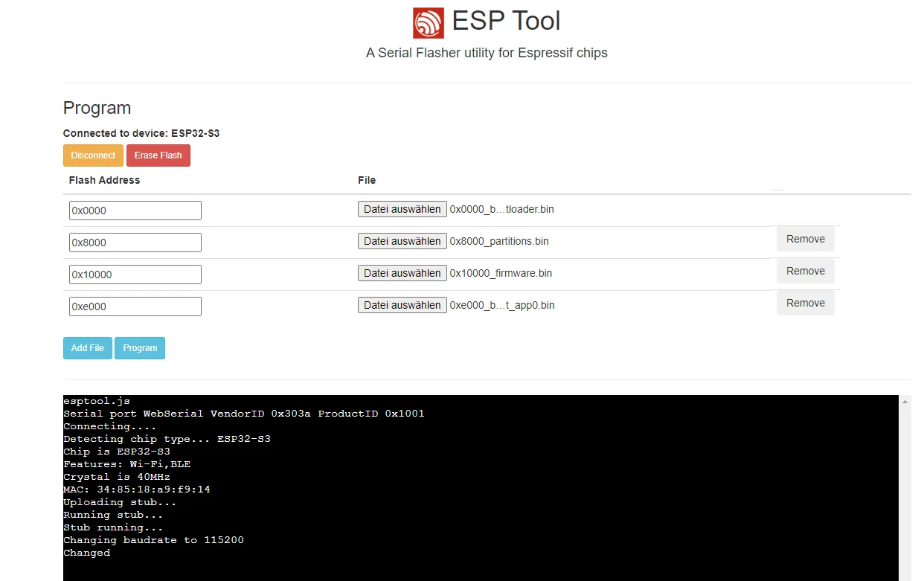
Task: Click the 'Connected to device: ESP32-S3' text
Action: click(141, 134)
